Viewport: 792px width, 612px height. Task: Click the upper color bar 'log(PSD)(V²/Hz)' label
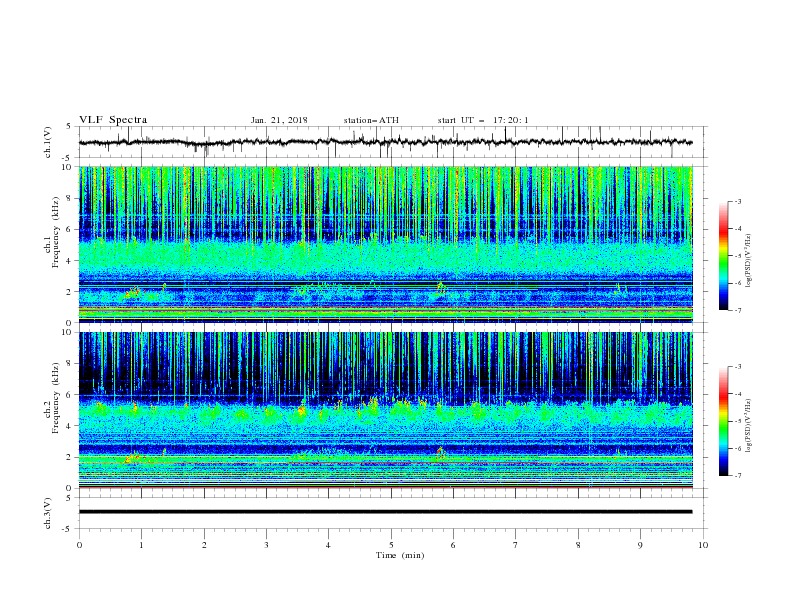[x=748, y=261]
